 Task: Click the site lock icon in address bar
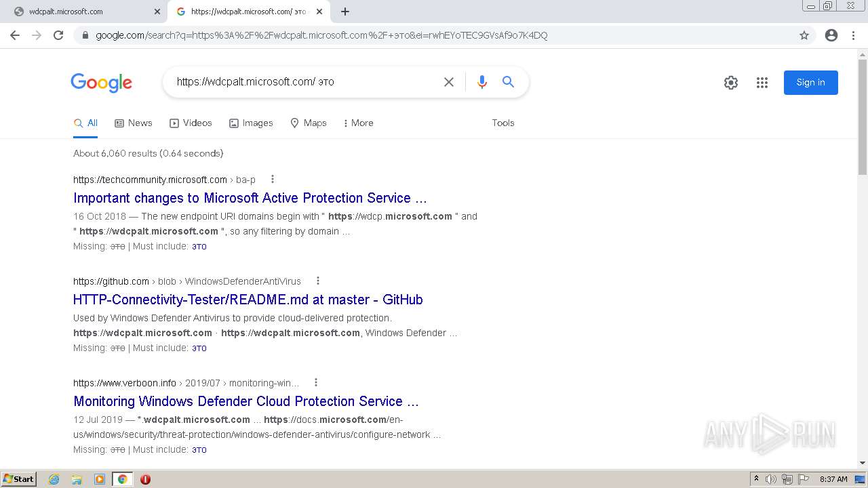[x=85, y=35]
